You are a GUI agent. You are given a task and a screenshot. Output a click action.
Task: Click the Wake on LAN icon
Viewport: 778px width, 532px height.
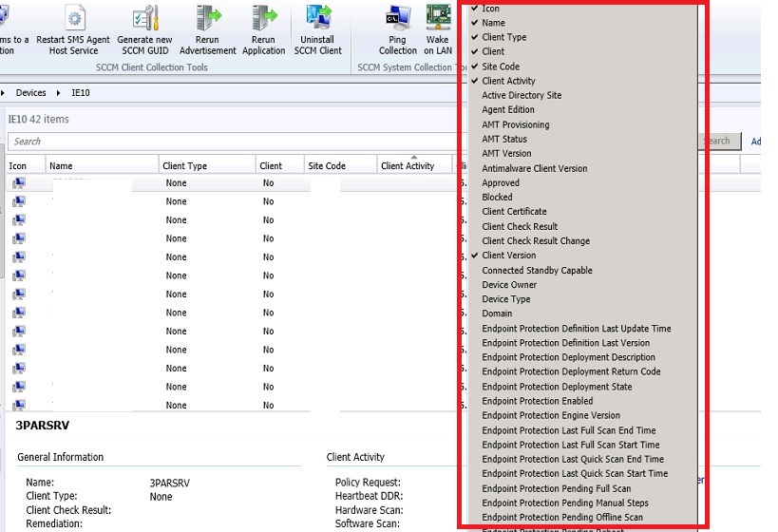[x=438, y=18]
